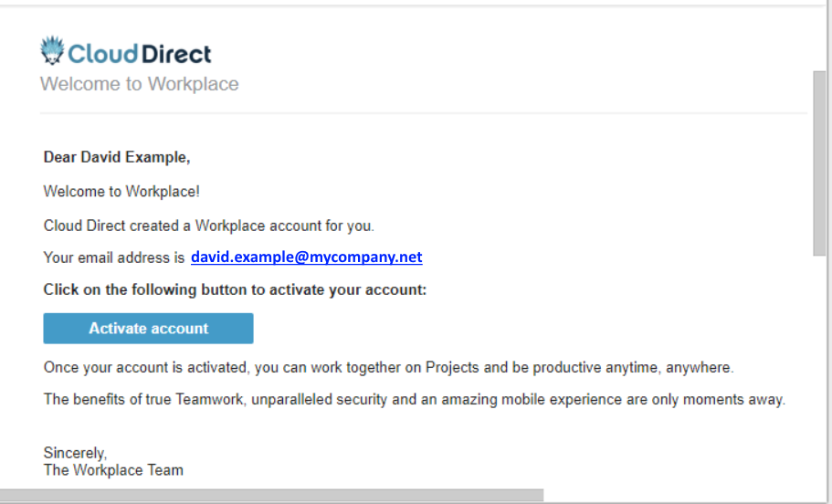The width and height of the screenshot is (832, 504).
Task: Click the vertical scrollbar track below the thumb
Action: [x=819, y=372]
